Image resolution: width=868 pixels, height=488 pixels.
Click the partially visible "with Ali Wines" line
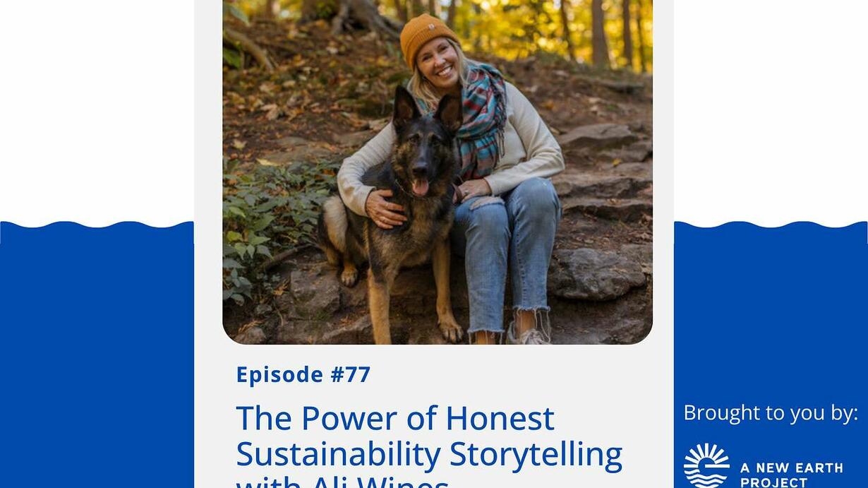pos(343,482)
